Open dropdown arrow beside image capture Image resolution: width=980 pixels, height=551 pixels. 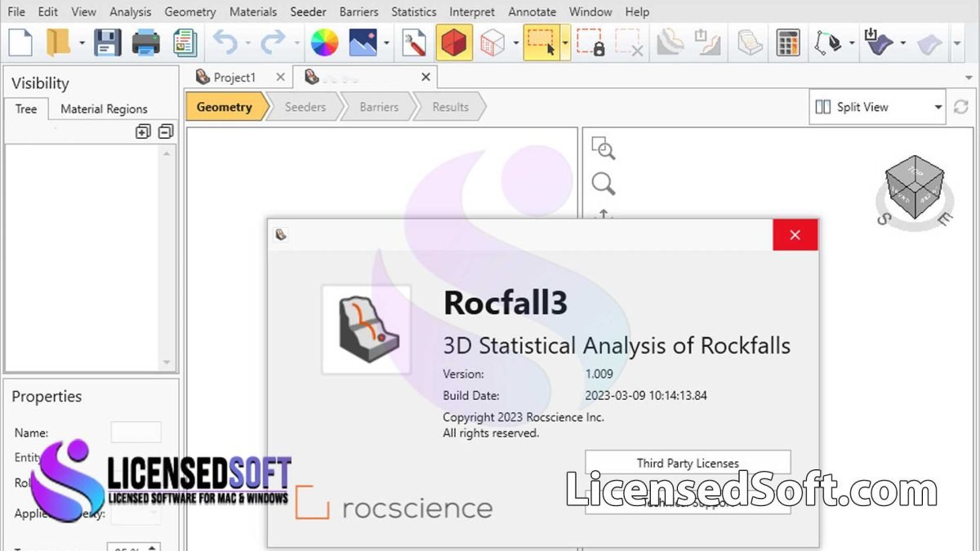[386, 43]
